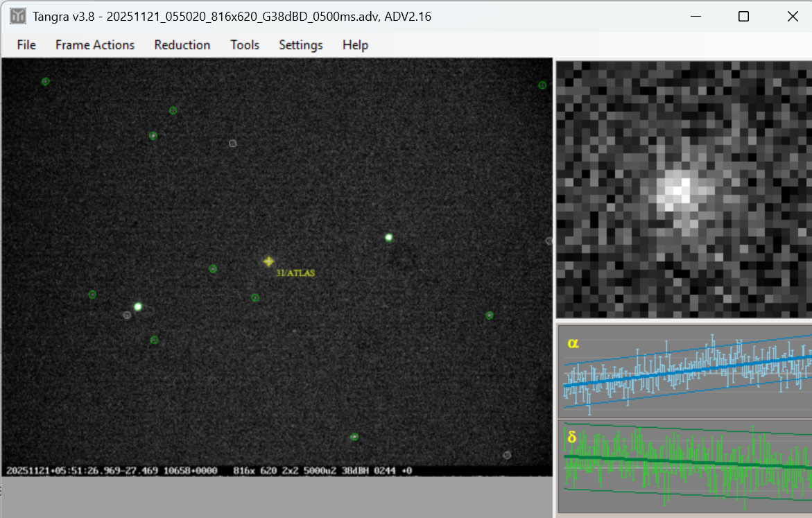Screen dimensions: 812x518
Task: Click the green-circled star in top-right corner
Action: pyautogui.click(x=542, y=85)
